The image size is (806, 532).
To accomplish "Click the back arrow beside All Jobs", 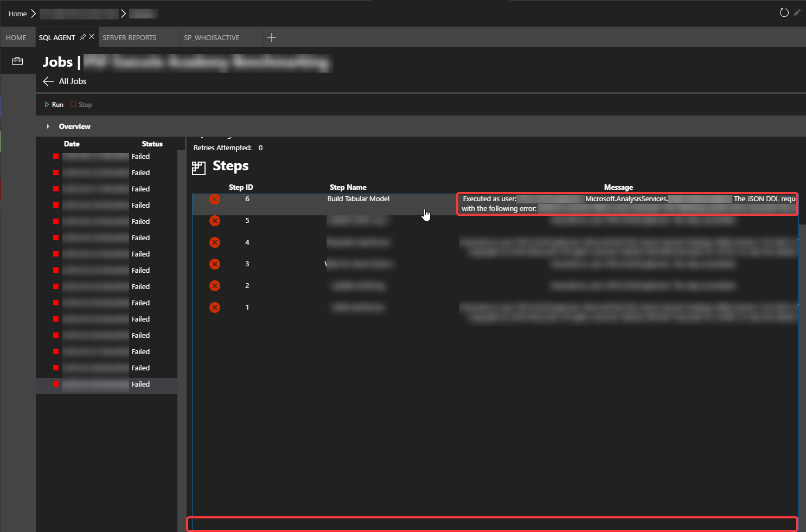I will pos(48,81).
